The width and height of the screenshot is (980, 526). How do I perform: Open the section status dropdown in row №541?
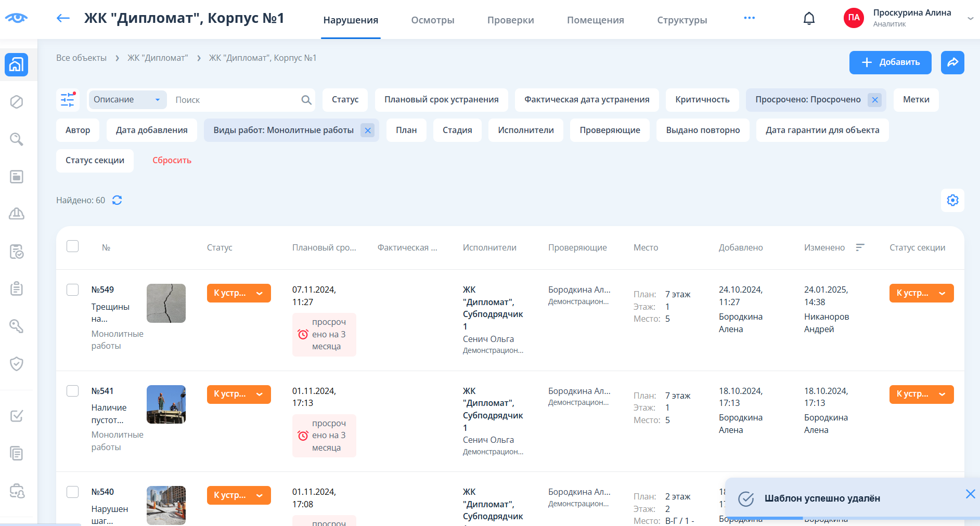tap(921, 394)
